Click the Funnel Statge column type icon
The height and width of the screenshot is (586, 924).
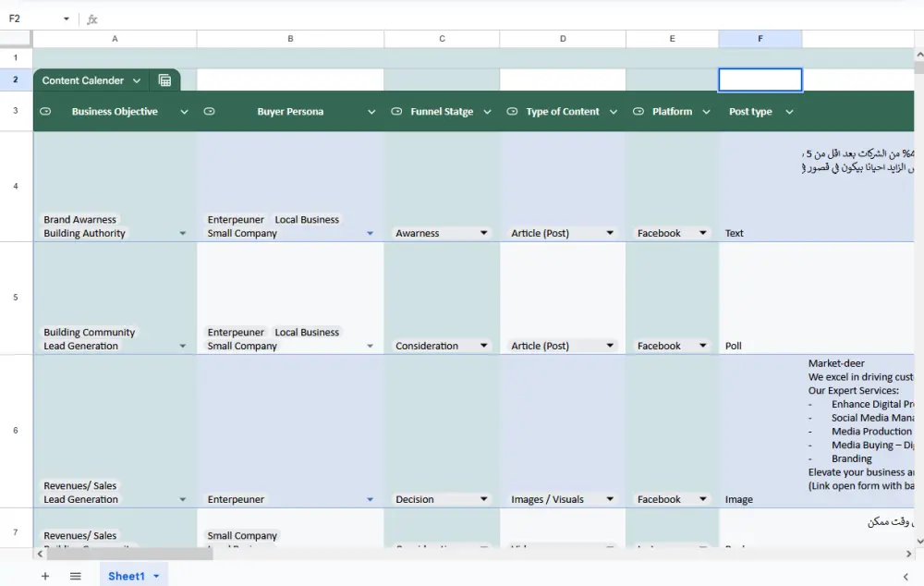point(396,112)
